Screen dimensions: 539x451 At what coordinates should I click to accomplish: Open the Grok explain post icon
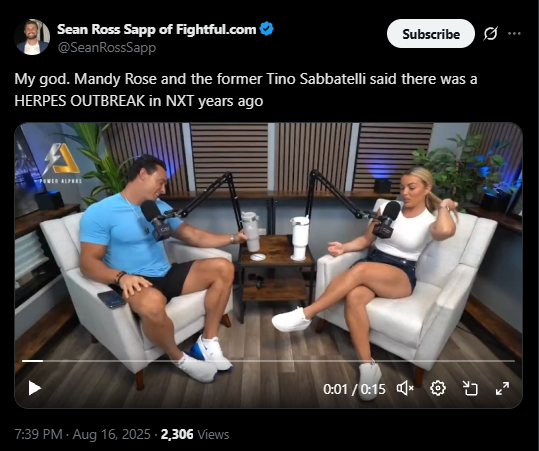(491, 34)
